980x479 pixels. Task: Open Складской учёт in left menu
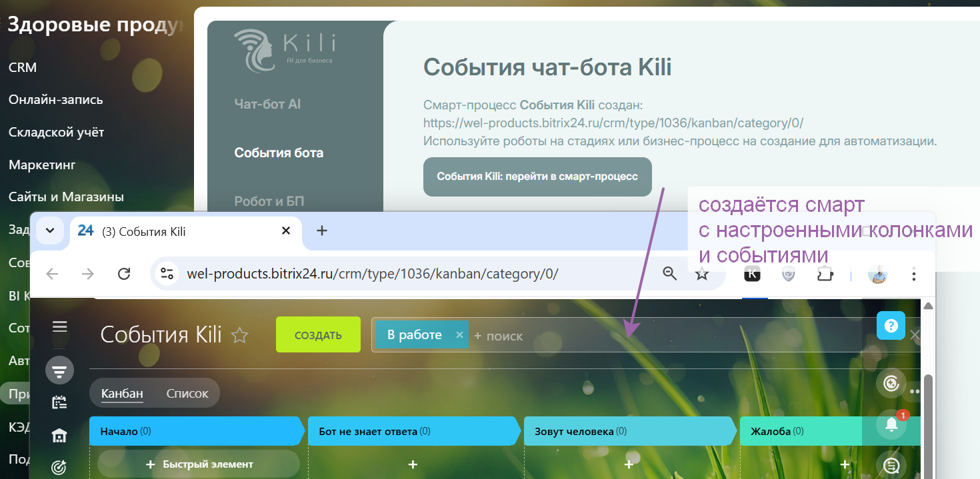[56, 132]
